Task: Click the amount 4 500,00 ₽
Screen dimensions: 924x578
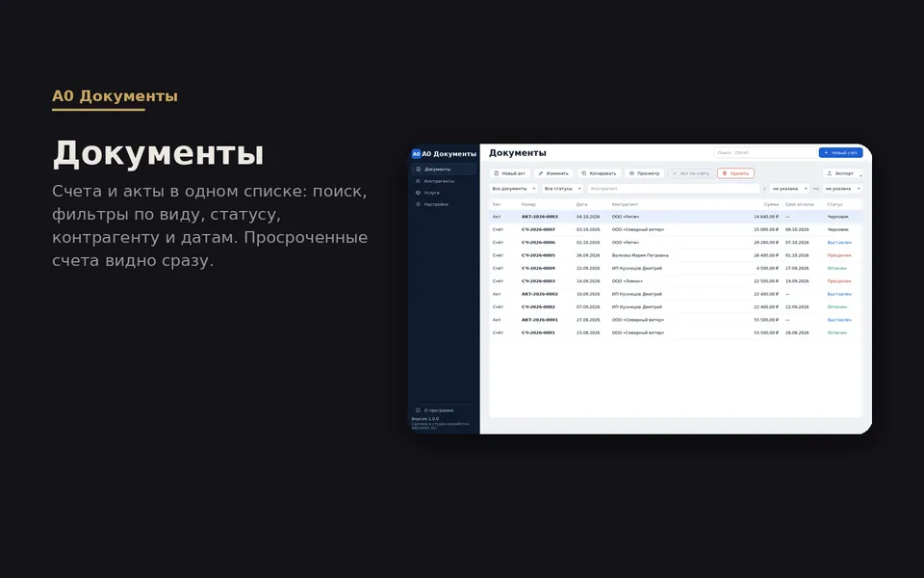Action: click(767, 269)
